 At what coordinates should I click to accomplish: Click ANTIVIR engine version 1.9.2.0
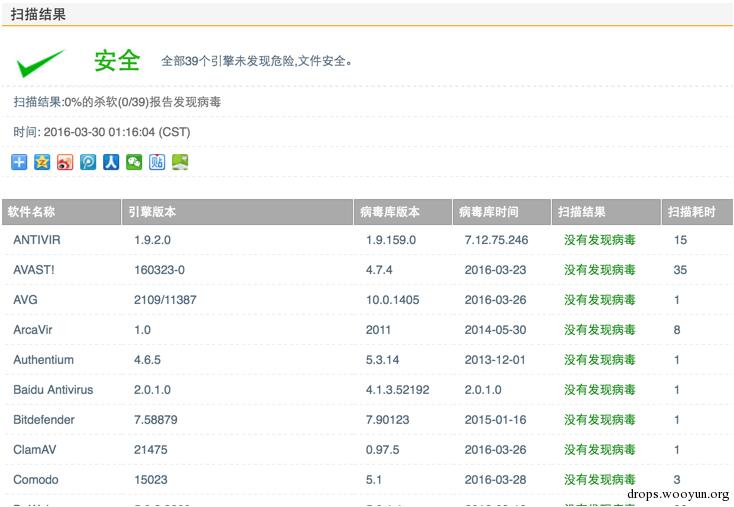pyautogui.click(x=153, y=240)
